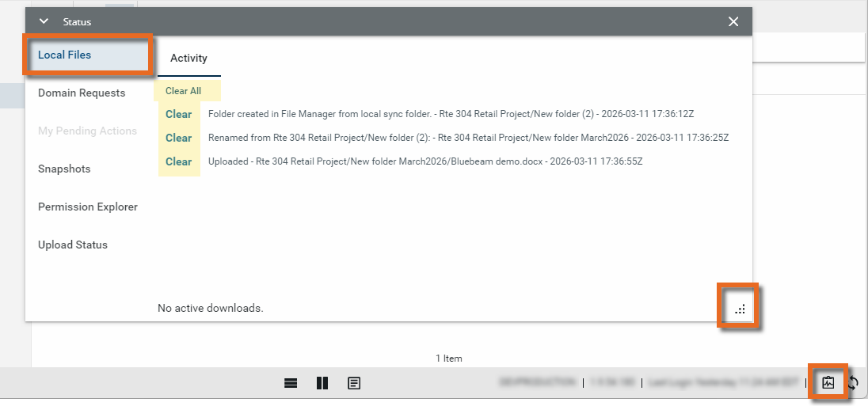
Task: Open Domain Requests section
Action: 82,93
